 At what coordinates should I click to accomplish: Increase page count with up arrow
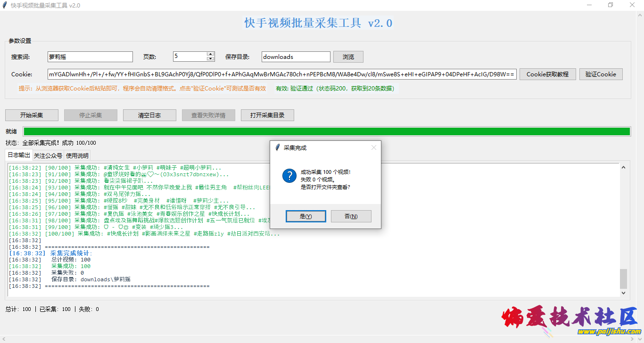pos(211,54)
